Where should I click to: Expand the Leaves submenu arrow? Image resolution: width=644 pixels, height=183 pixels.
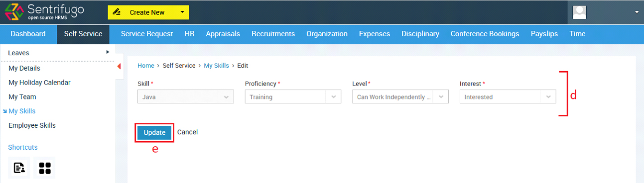tap(108, 52)
